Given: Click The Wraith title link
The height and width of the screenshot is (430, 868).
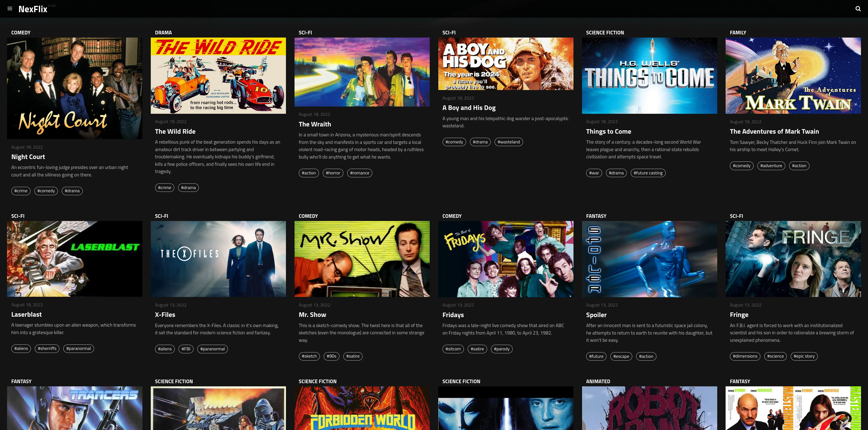Looking at the screenshot, I should point(315,124).
